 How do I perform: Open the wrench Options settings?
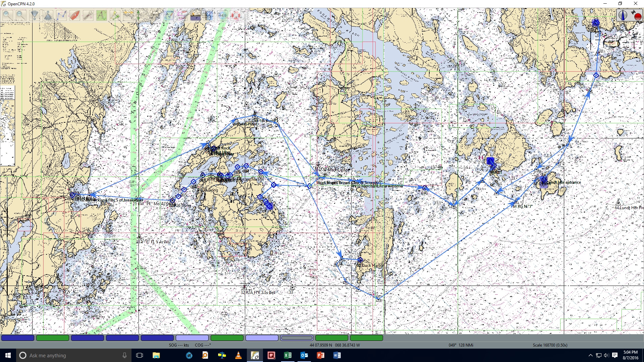tap(88, 15)
